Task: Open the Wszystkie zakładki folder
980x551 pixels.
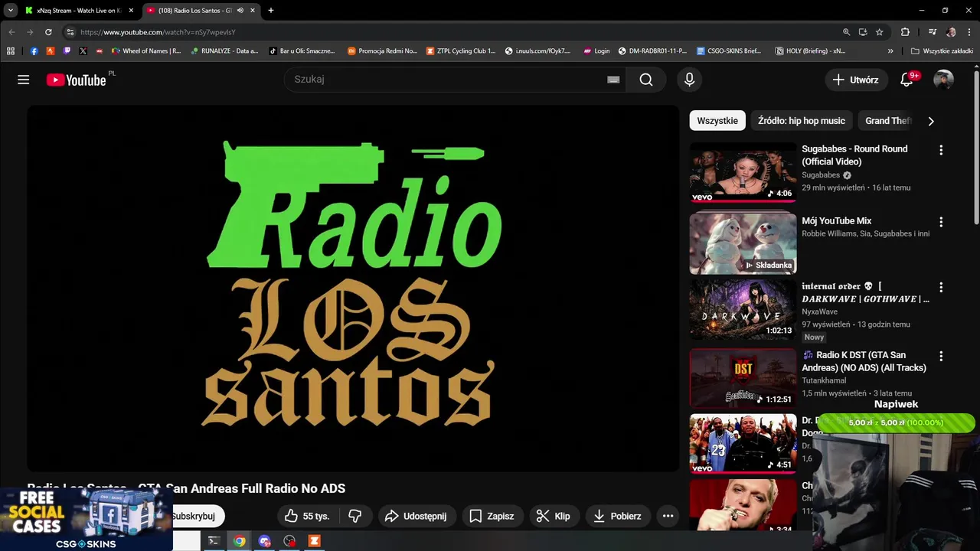Action: pos(942,51)
